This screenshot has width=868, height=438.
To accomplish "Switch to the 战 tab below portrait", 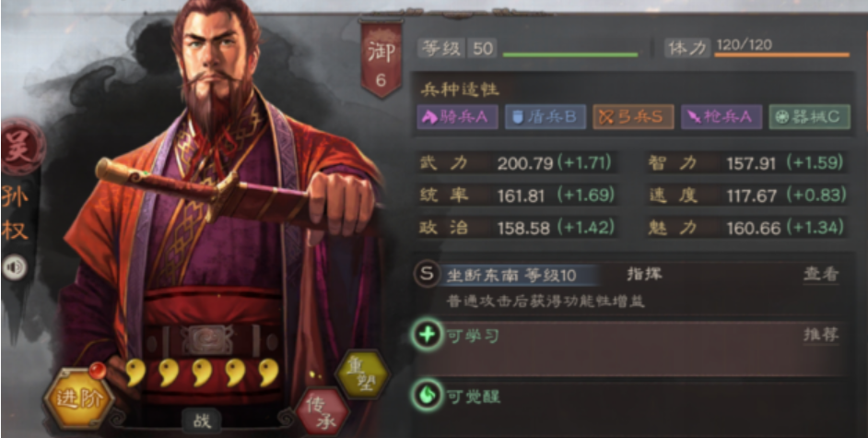I will tap(202, 420).
